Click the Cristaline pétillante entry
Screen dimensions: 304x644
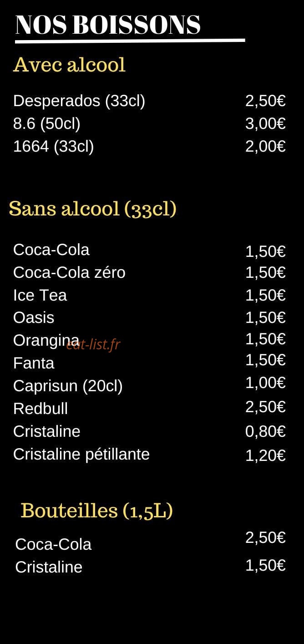coord(81,454)
